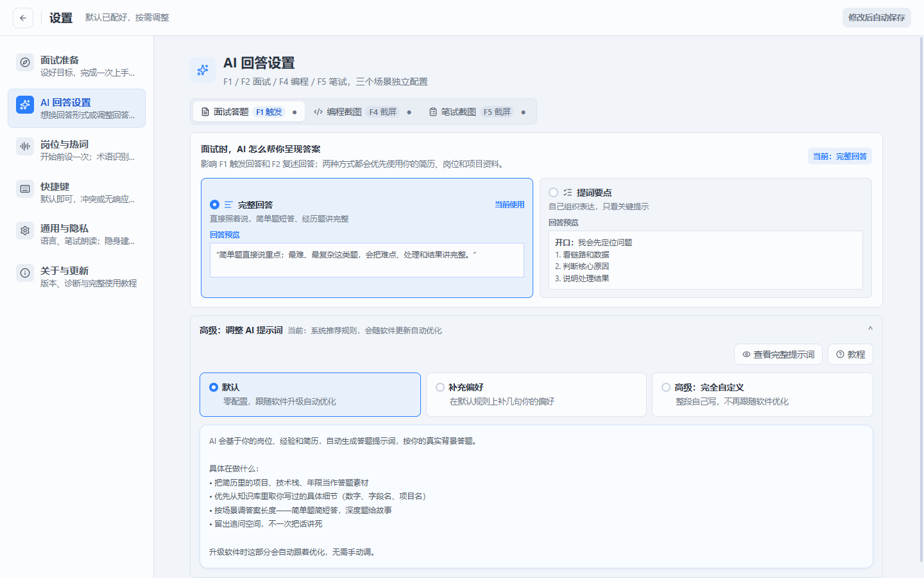The height and width of the screenshot is (578, 924).
Task: Click the F5 截屏 shortcut badge
Action: tap(497, 112)
